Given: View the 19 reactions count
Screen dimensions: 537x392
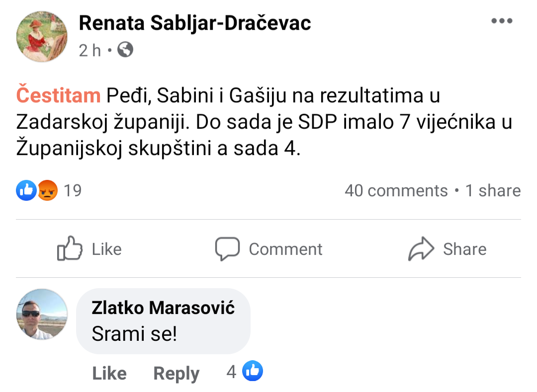Looking at the screenshot, I should pos(73,190).
